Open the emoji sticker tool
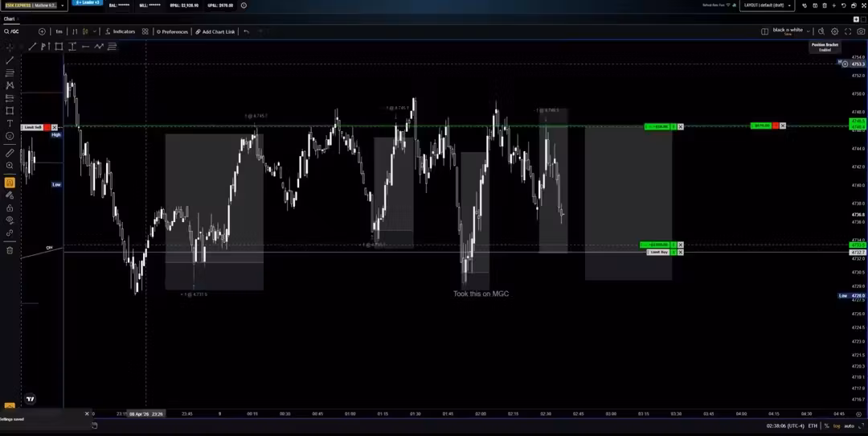The height and width of the screenshot is (436, 868). point(10,136)
